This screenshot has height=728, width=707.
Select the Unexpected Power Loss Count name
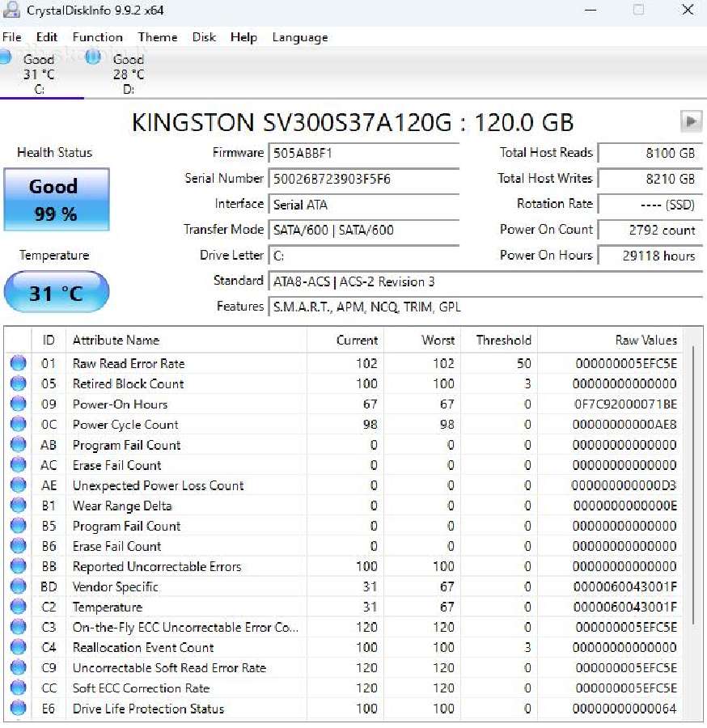pyautogui.click(x=159, y=485)
